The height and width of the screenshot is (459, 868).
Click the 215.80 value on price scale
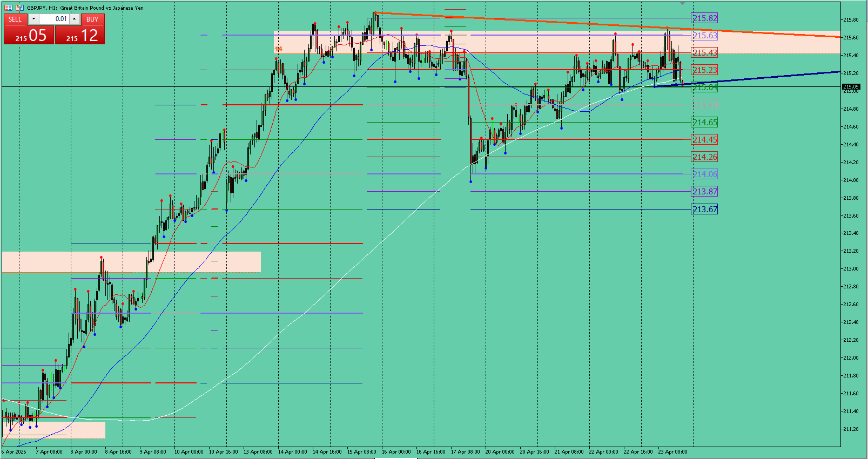(x=851, y=20)
